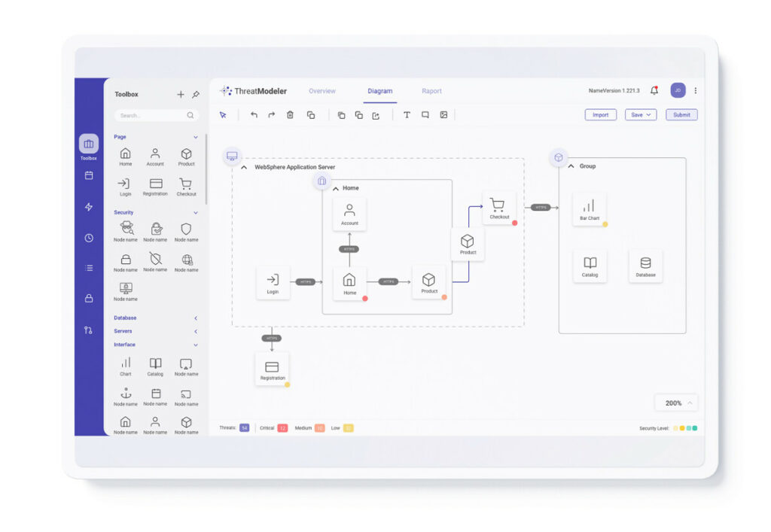Viewport: 771px width, 532px height.
Task: Collapse the WebSphere Application Server container
Action: click(x=244, y=168)
